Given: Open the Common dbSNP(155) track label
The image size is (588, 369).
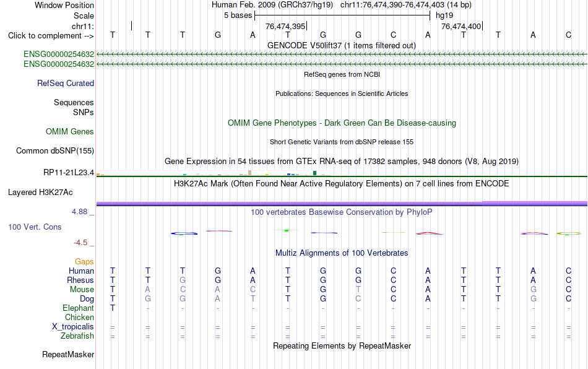Looking at the screenshot, I should [55, 150].
